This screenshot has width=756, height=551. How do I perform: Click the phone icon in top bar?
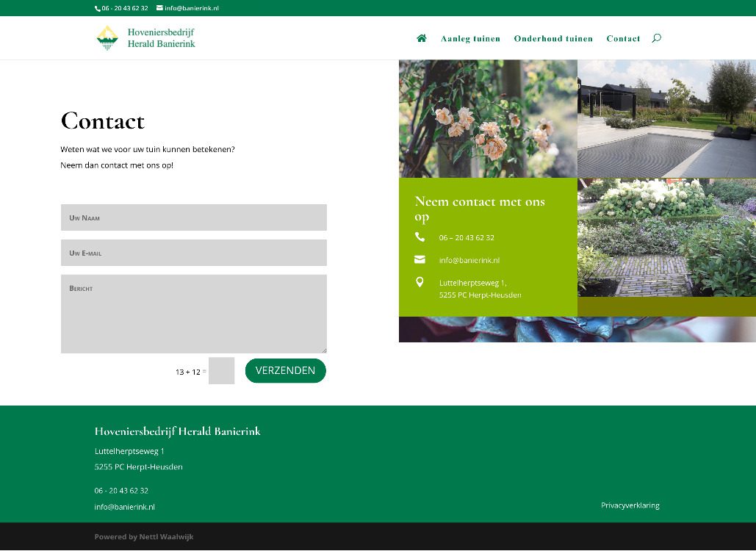[98, 8]
